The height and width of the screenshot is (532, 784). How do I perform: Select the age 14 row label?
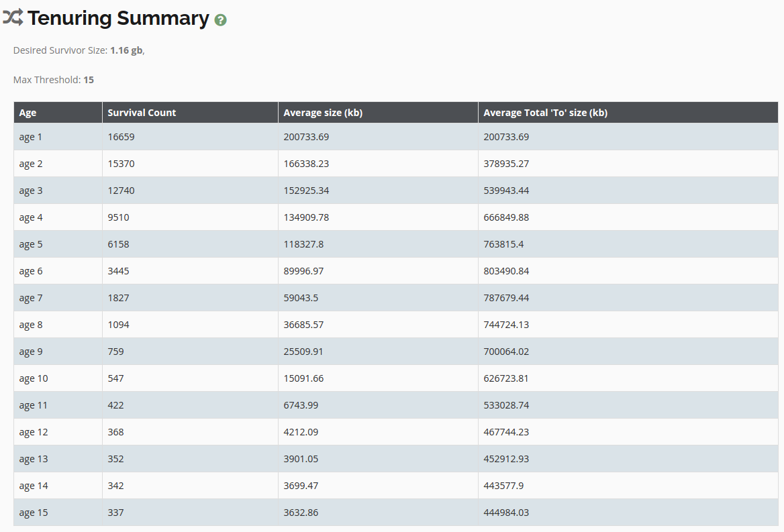[34, 486]
